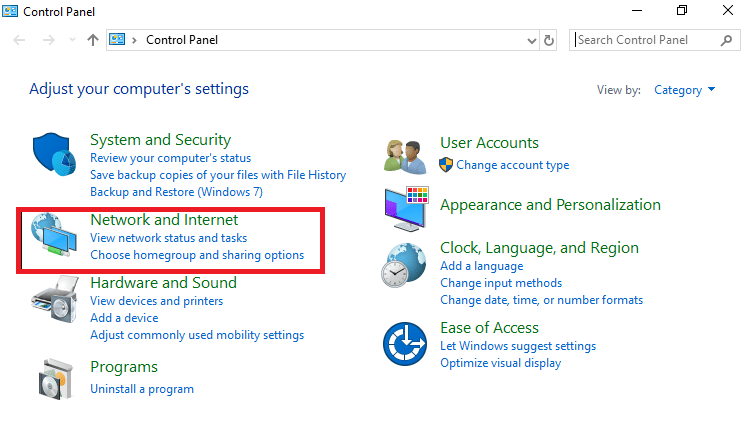The width and height of the screenshot is (745, 422).
Task: Expand the address bar history dropdown
Action: pos(532,40)
